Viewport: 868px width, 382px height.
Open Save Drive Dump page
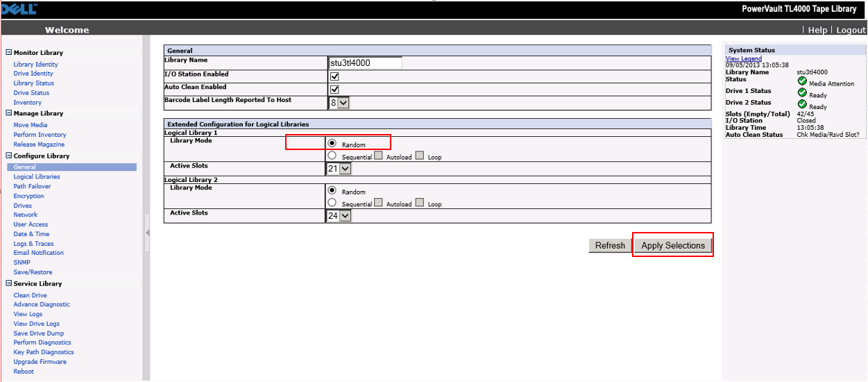40,334
